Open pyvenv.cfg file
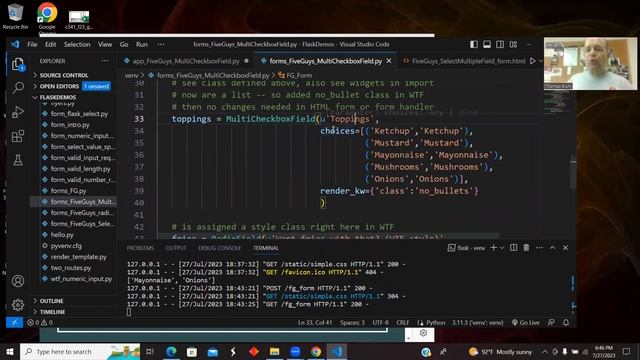 [x=66, y=246]
